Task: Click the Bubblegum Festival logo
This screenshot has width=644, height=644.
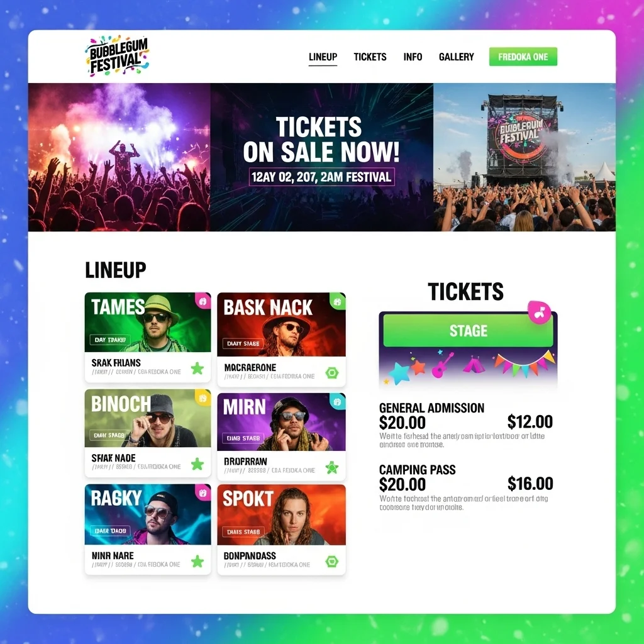Action: pyautogui.click(x=117, y=56)
